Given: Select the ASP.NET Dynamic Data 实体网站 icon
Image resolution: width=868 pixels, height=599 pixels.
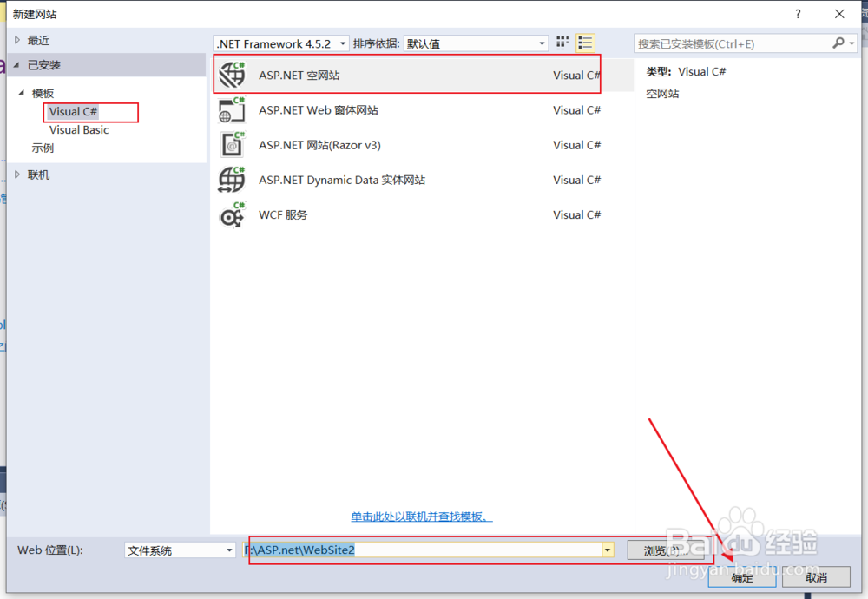Looking at the screenshot, I should (232, 180).
